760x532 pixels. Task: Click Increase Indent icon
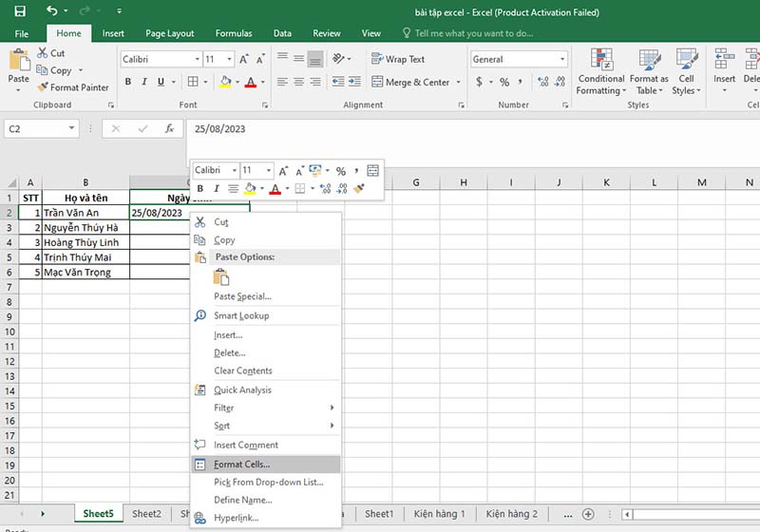point(354,82)
